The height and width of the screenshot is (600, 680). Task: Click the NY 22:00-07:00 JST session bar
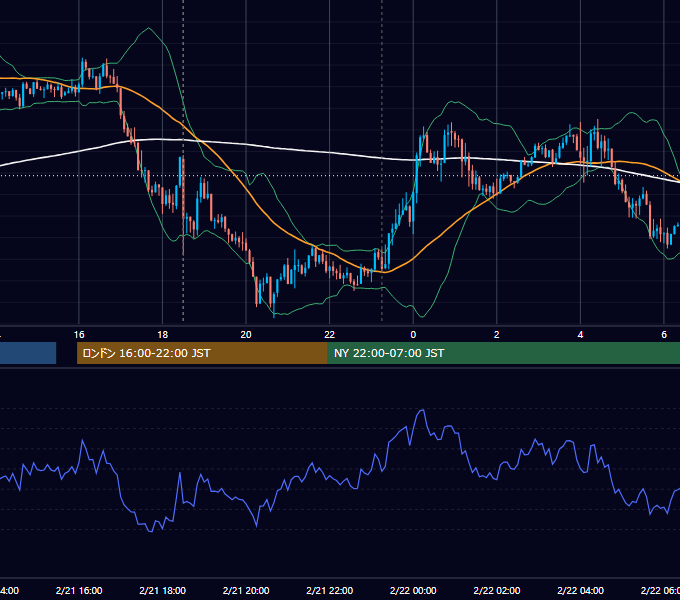[503, 353]
